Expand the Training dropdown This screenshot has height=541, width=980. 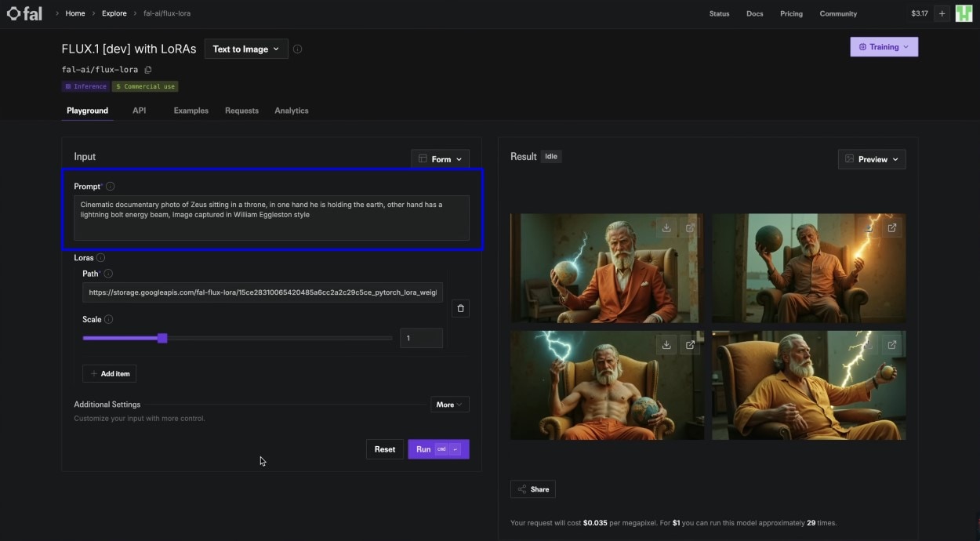point(884,47)
